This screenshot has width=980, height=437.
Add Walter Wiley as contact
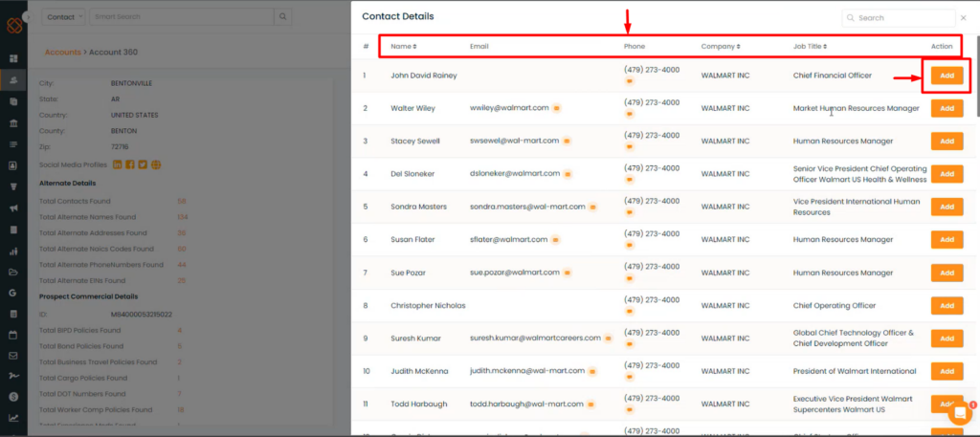click(x=947, y=108)
